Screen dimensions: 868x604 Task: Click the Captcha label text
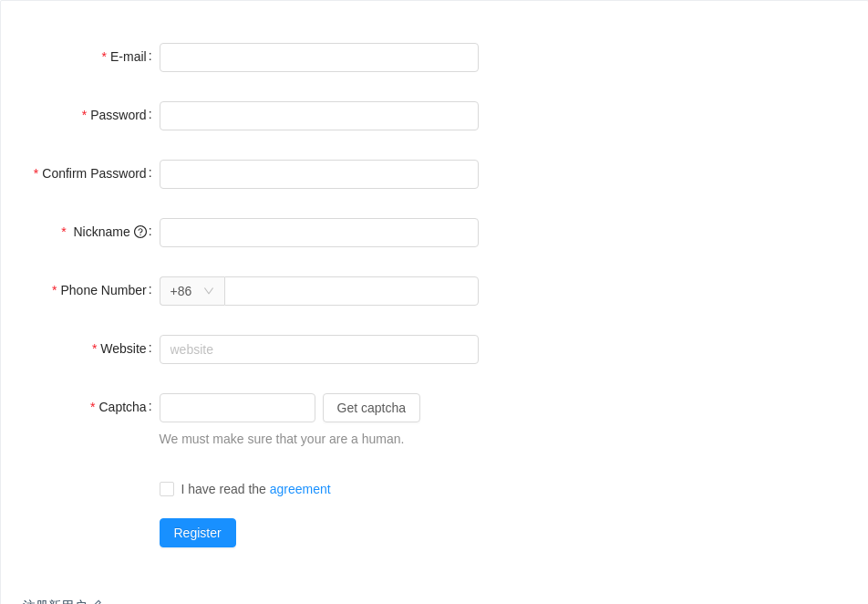coord(122,407)
